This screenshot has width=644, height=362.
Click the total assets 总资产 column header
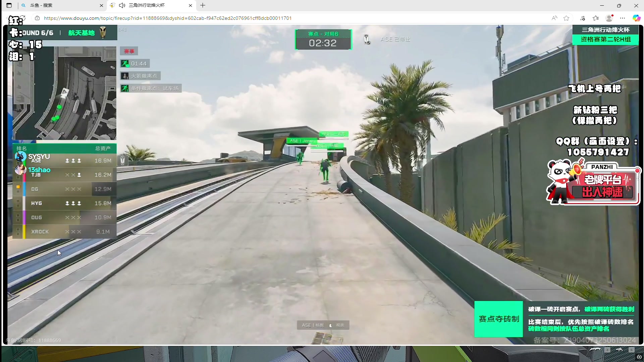tap(103, 148)
